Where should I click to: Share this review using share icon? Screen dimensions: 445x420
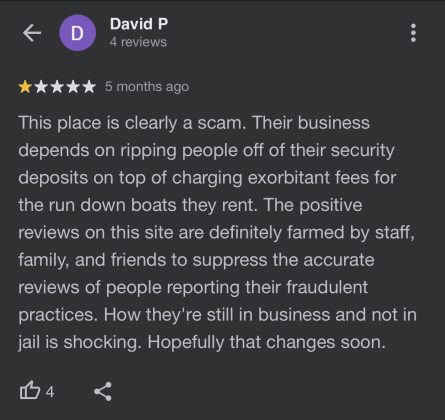pos(103,391)
